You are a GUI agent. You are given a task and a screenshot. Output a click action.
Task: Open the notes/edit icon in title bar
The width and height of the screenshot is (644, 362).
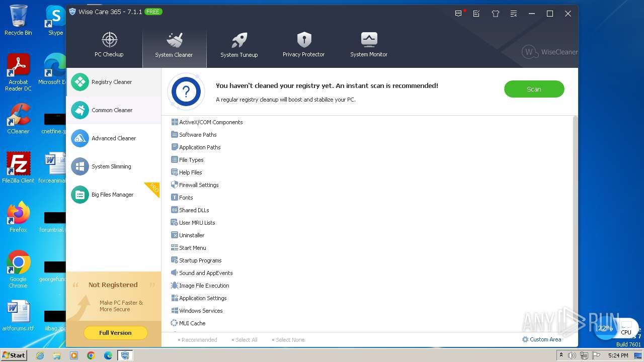point(476,14)
